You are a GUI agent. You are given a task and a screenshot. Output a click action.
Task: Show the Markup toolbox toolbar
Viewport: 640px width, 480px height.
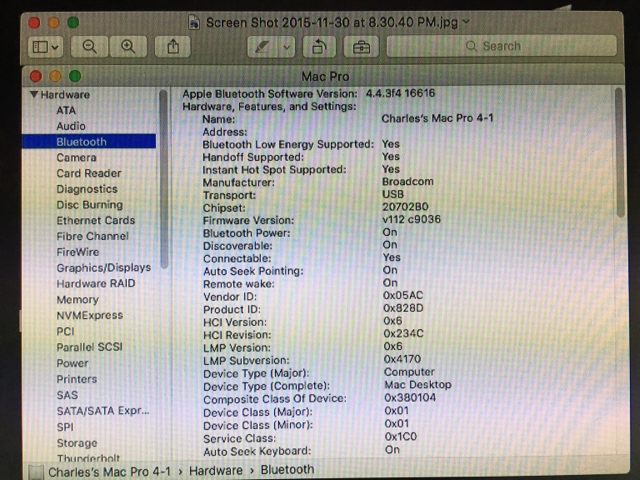(361, 48)
